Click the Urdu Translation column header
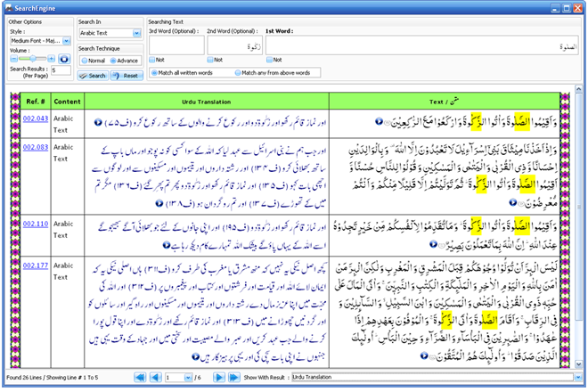 207,102
